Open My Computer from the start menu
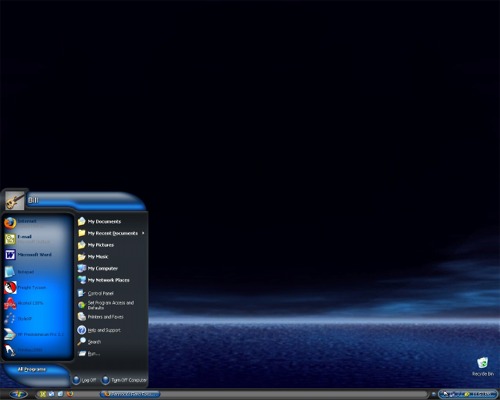 tap(111, 268)
